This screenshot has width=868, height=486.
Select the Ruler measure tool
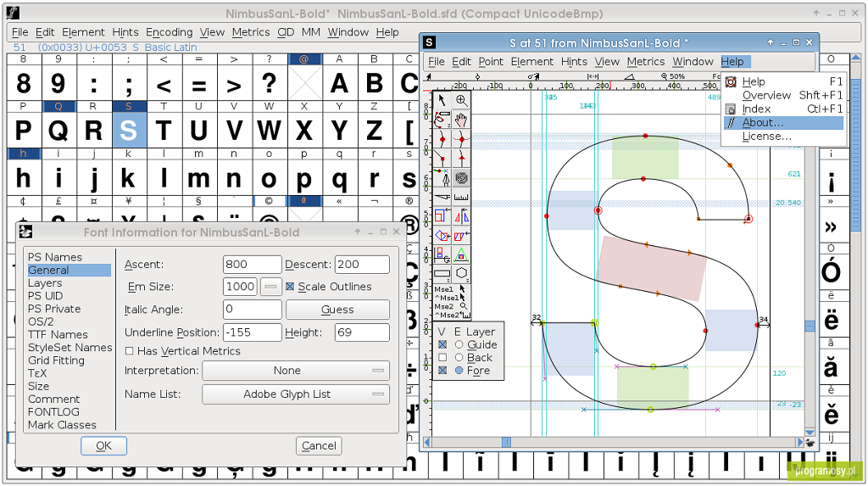(x=461, y=197)
